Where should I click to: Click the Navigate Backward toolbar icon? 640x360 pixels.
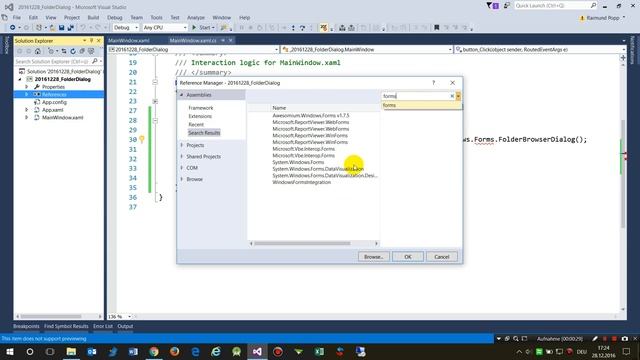(13, 28)
